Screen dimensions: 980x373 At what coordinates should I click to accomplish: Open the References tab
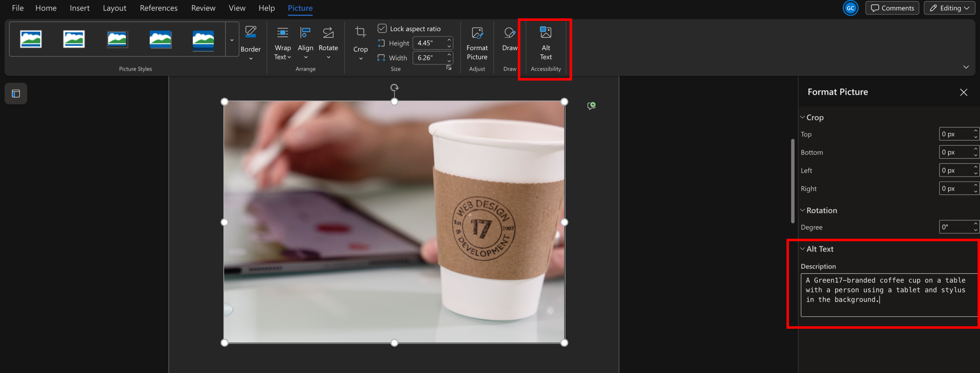(158, 8)
